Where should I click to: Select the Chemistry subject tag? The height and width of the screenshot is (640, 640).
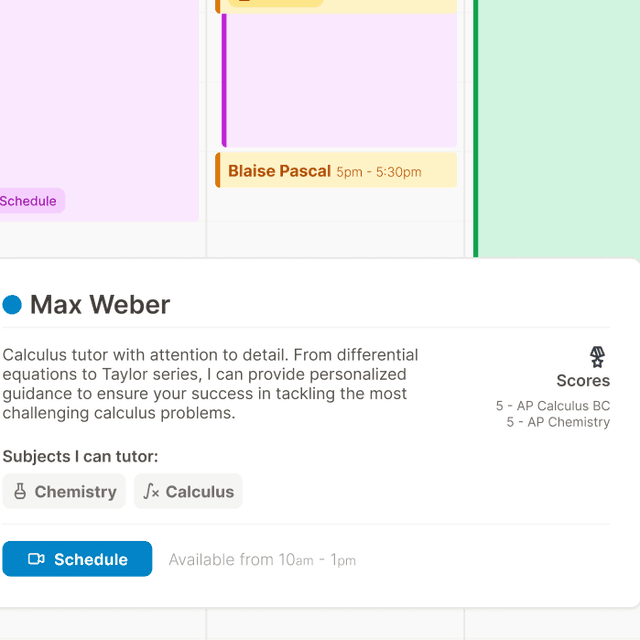pos(64,491)
